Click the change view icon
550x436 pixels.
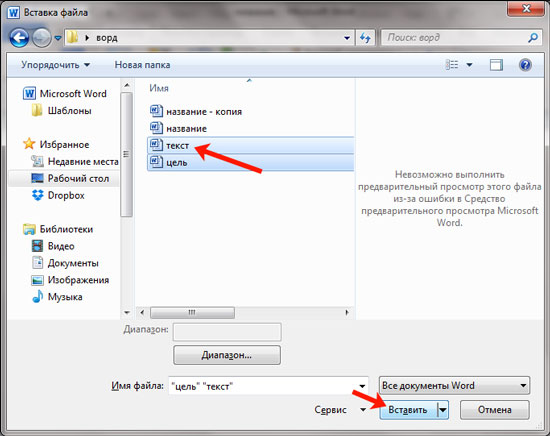click(x=452, y=65)
